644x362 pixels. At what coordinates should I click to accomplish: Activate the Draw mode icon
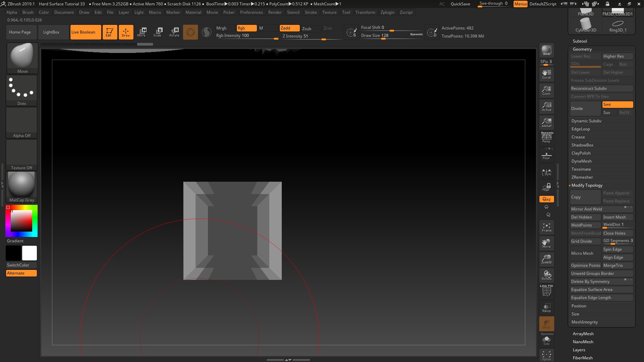(126, 32)
